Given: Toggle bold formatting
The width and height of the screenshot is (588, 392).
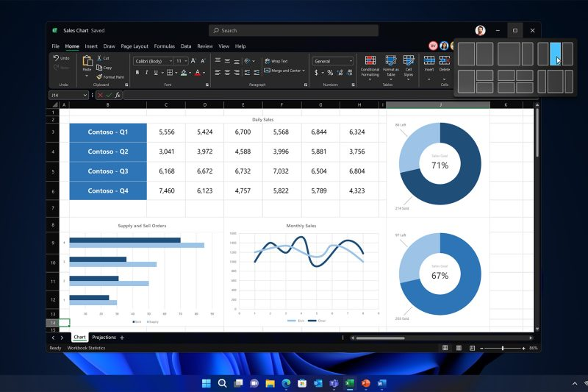Looking at the screenshot, I should [137, 73].
